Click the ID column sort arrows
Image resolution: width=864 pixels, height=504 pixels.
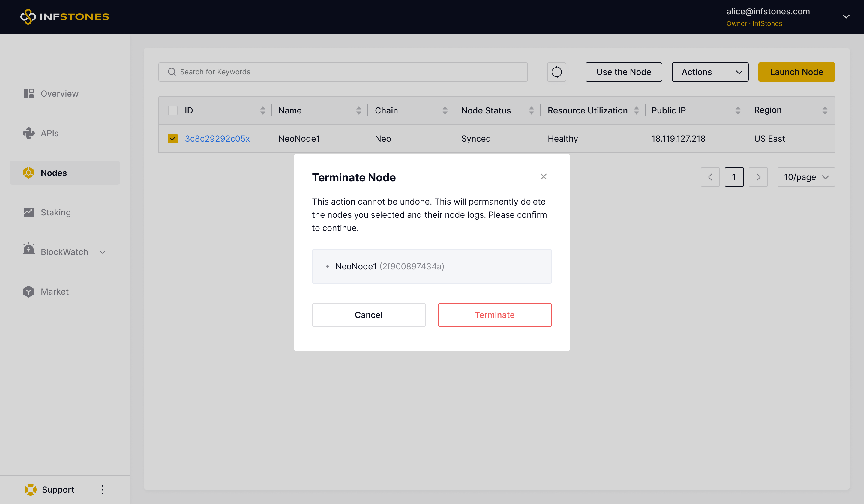(262, 110)
